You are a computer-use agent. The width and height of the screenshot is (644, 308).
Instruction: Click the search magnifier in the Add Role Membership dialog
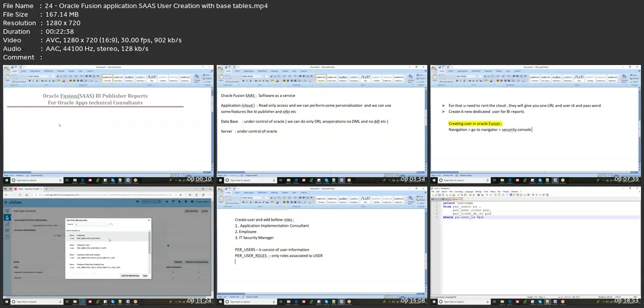coord(111,224)
